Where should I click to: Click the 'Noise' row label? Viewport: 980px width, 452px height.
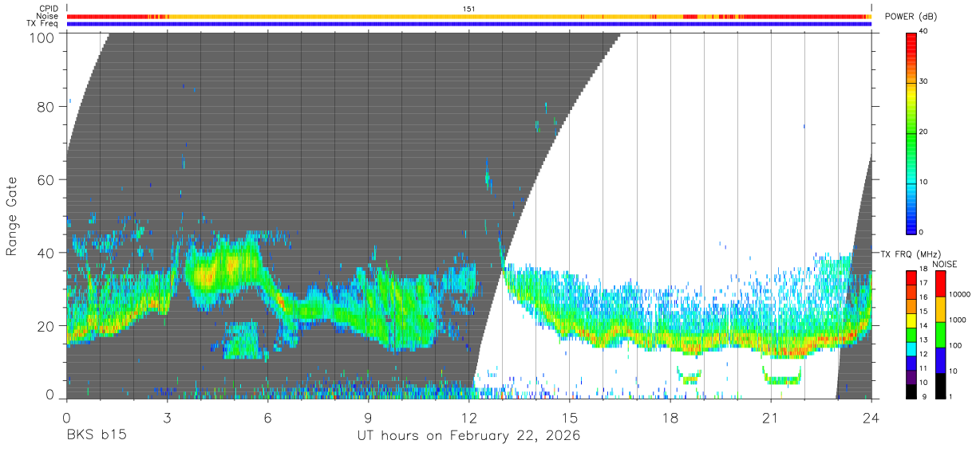(x=47, y=16)
